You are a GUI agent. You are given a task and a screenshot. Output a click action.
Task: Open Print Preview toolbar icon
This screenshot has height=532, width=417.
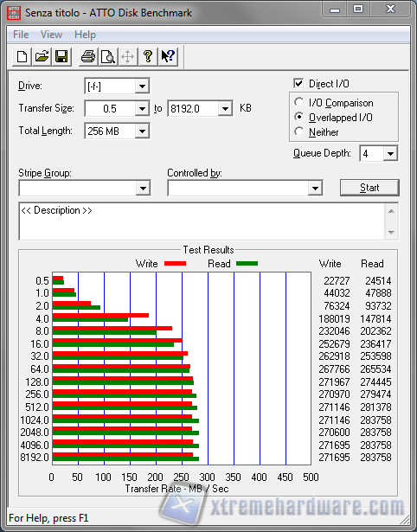[x=108, y=56]
